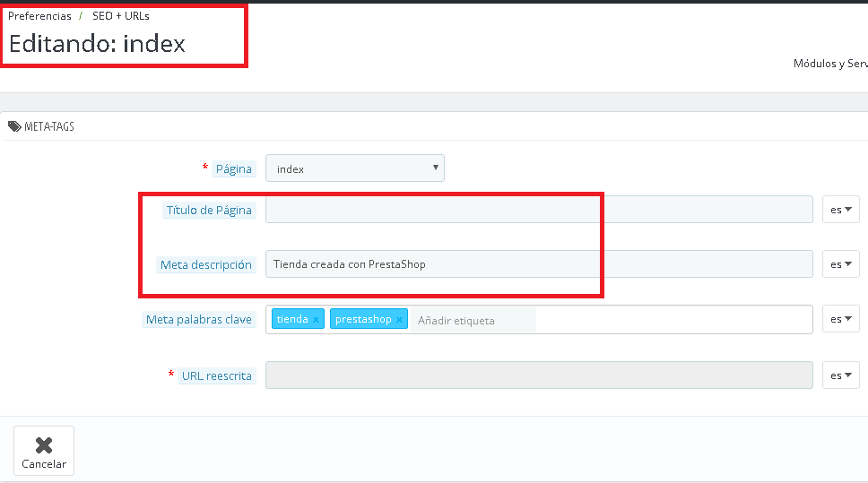The width and height of the screenshot is (868, 483).
Task: Click the tag icon beside META-TAGS
Action: [x=14, y=126]
